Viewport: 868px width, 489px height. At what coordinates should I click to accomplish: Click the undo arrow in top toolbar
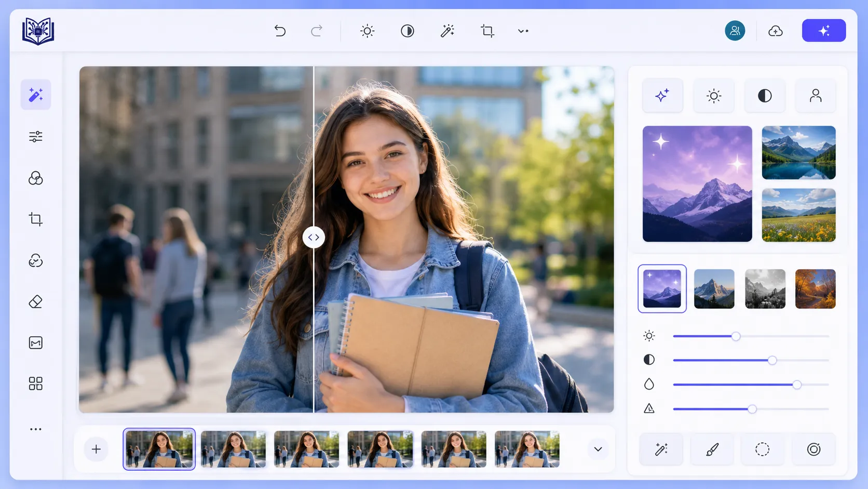pyautogui.click(x=280, y=31)
